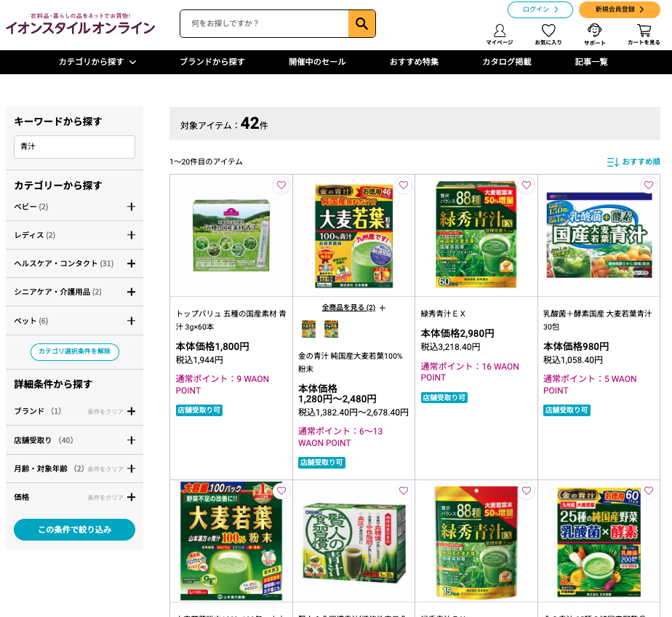Open 緑秀青汁EX 15パック pouch image

[476, 541]
